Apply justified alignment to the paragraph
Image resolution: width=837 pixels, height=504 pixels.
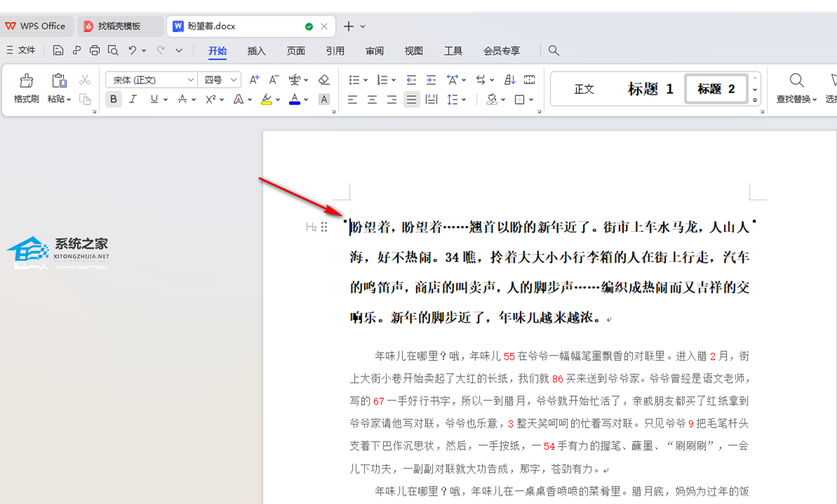coord(412,100)
